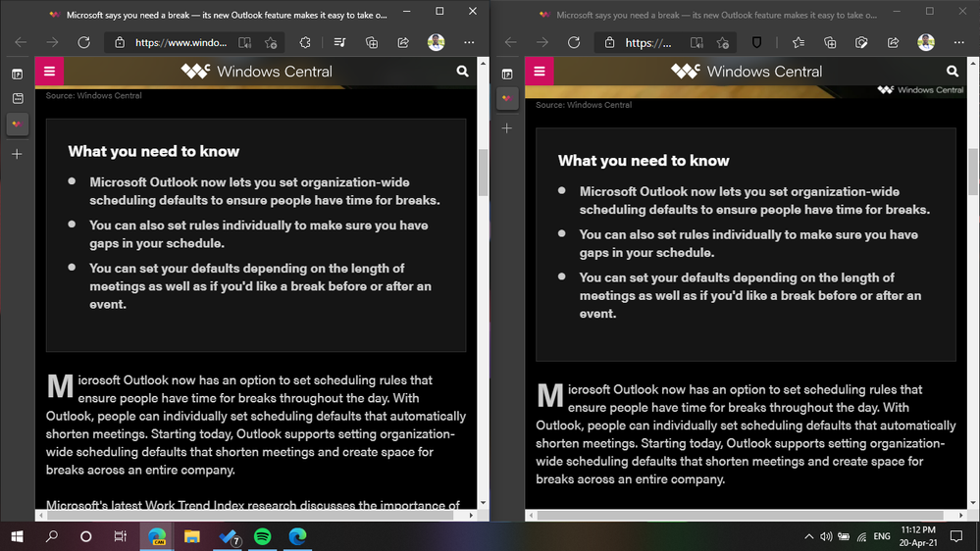Click the left window vertical scrollbar thumb

(483, 173)
